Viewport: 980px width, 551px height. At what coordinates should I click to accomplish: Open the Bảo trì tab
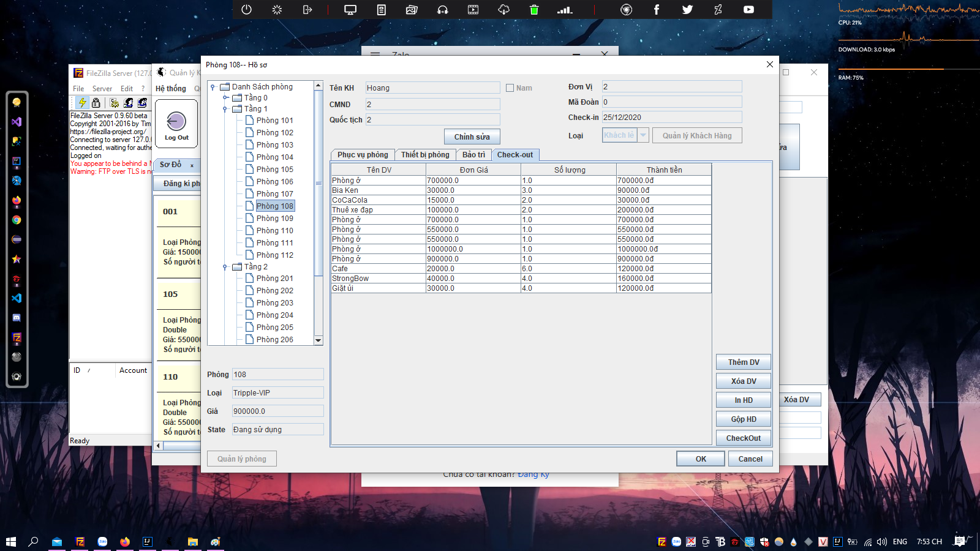473,155
